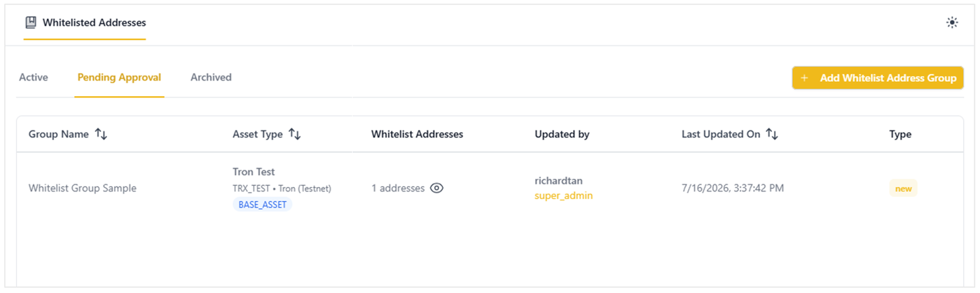Image resolution: width=980 pixels, height=293 pixels.
Task: Click Add Whitelist Address Group button
Action: point(878,78)
